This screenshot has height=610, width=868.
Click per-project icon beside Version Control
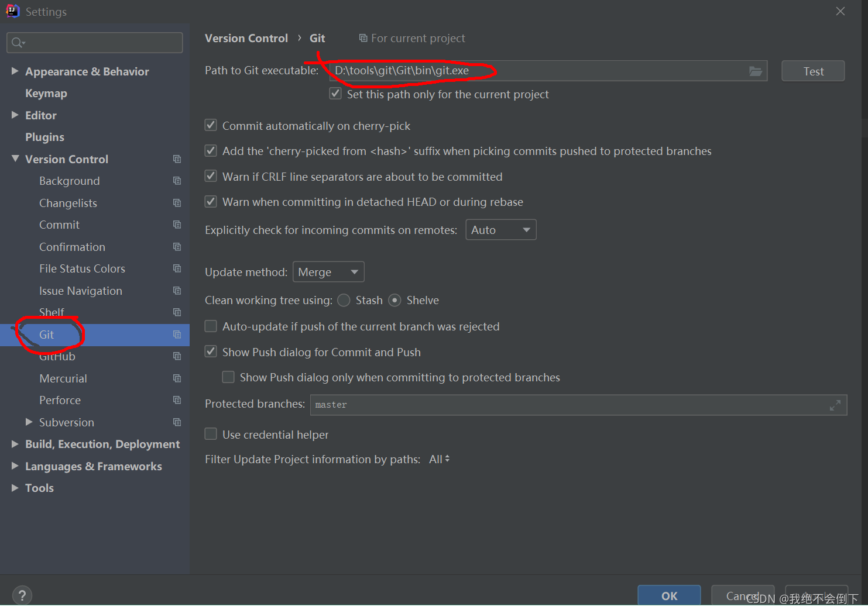(x=177, y=159)
